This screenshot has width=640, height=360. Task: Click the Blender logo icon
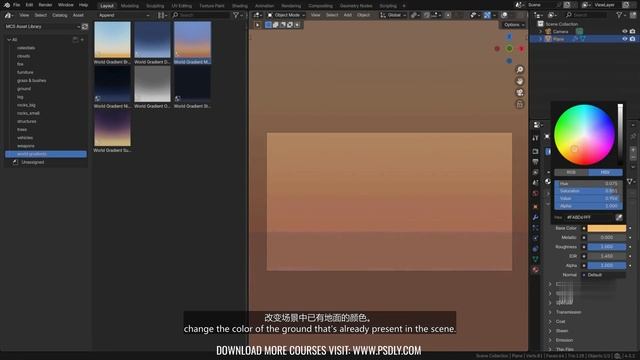point(7,5)
